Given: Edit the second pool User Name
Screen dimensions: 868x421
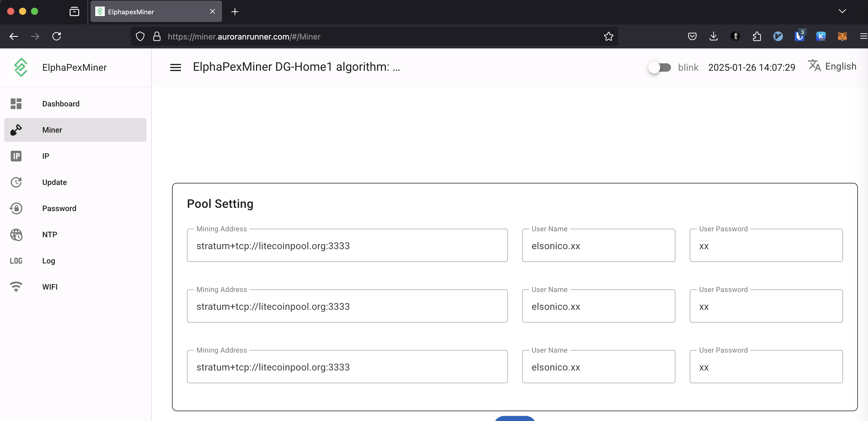Looking at the screenshot, I should pyautogui.click(x=598, y=306).
